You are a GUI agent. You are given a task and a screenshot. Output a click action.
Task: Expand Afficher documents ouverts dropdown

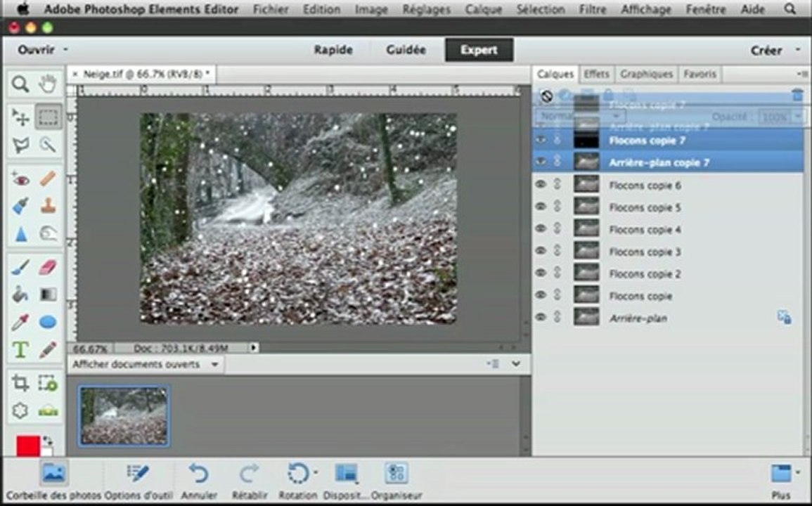(214, 365)
